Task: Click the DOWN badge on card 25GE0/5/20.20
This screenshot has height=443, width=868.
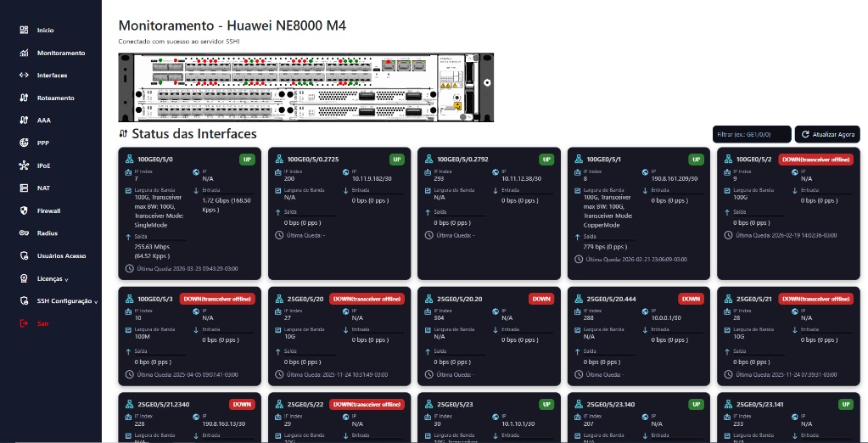Action: click(540, 299)
